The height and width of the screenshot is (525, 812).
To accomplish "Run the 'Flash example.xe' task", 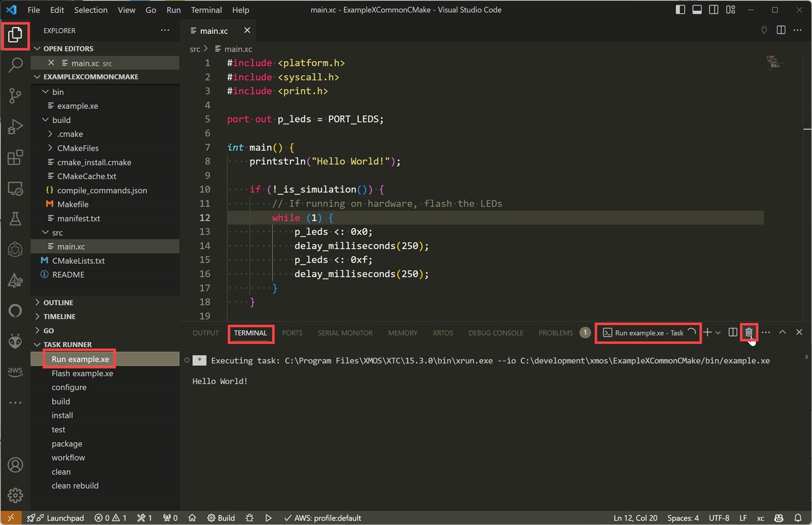I will pos(105,374).
